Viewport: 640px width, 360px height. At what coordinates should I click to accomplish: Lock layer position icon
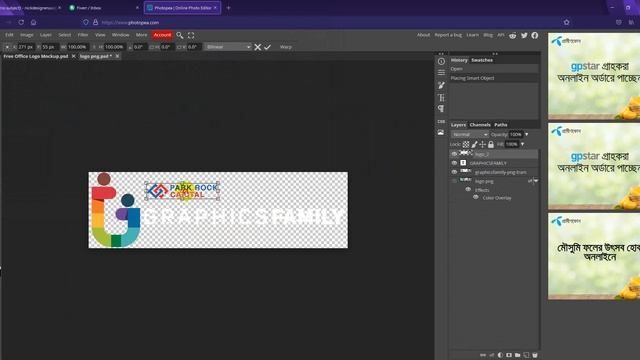482,144
